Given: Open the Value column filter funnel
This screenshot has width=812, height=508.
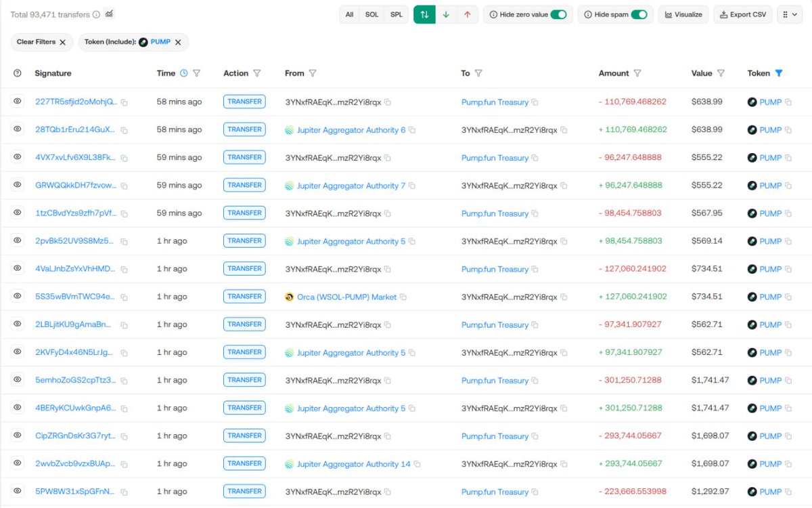Looking at the screenshot, I should pos(721,73).
